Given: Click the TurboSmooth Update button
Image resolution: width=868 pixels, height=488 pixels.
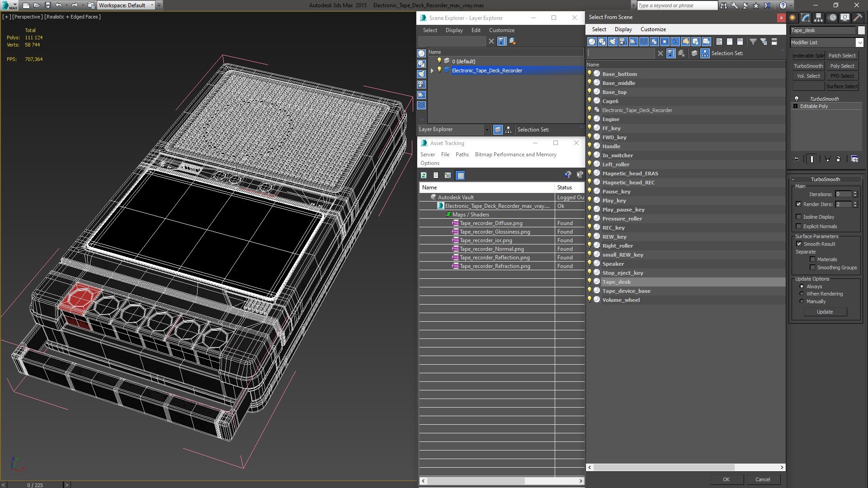Looking at the screenshot, I should [x=825, y=312].
